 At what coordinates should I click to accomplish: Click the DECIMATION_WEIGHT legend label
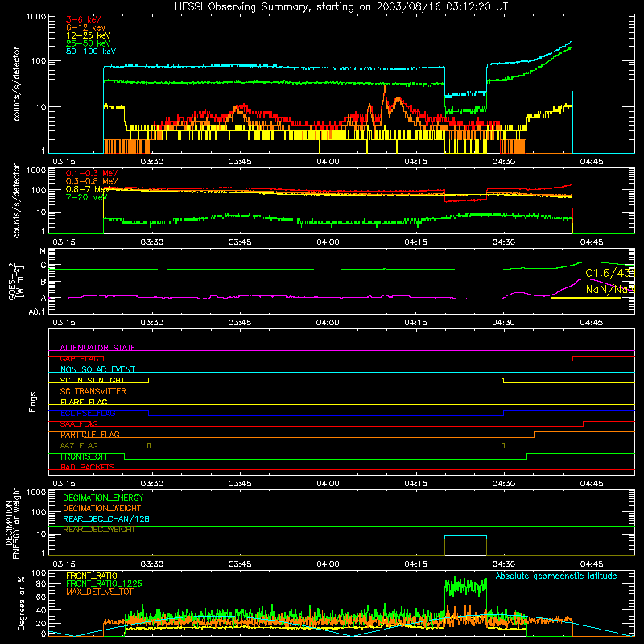click(x=102, y=508)
